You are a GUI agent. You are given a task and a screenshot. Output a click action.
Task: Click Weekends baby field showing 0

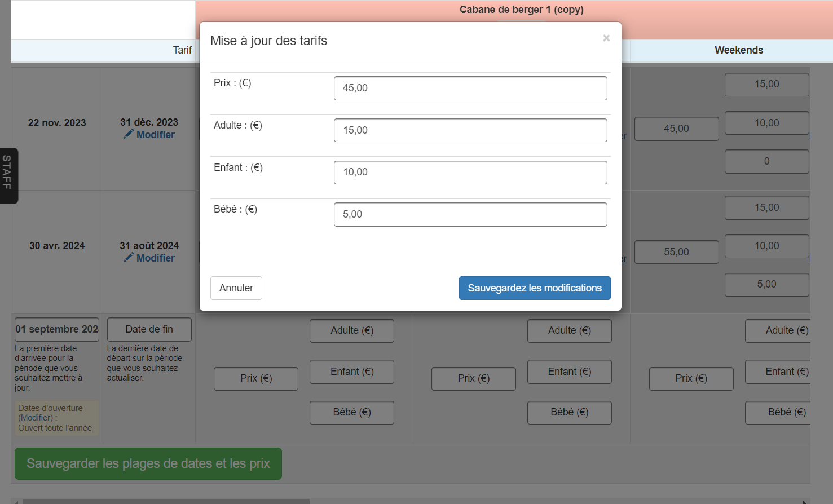[767, 161]
